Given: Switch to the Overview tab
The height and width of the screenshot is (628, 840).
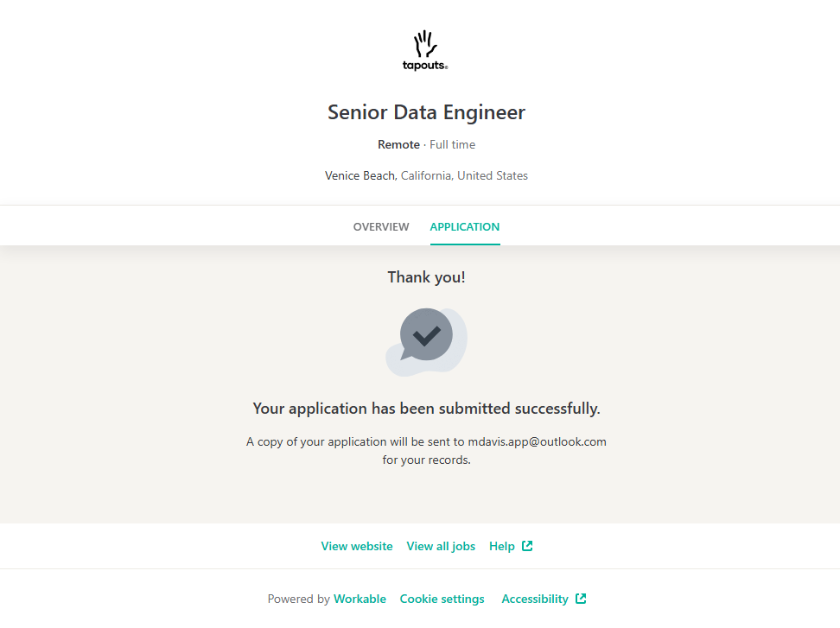Looking at the screenshot, I should pos(381,227).
